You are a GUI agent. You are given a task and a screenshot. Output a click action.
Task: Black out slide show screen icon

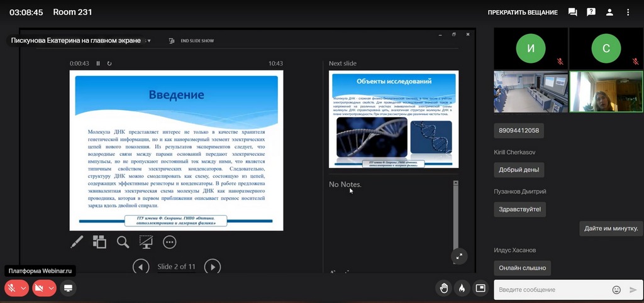146,242
